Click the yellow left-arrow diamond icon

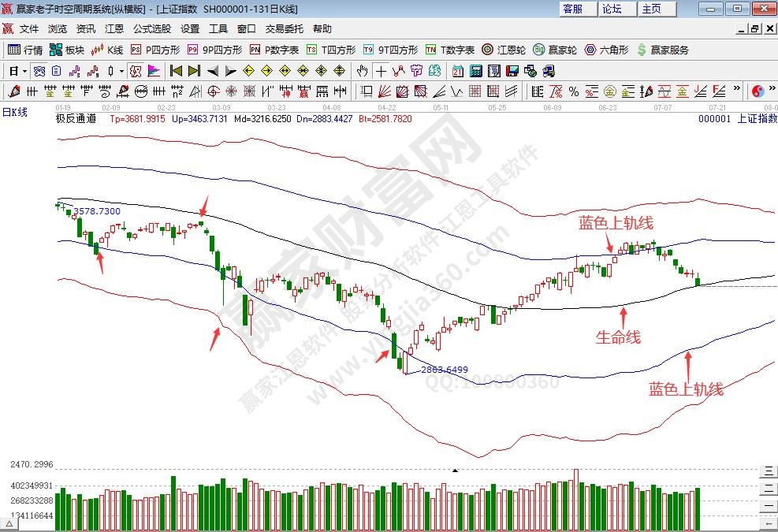point(248,70)
